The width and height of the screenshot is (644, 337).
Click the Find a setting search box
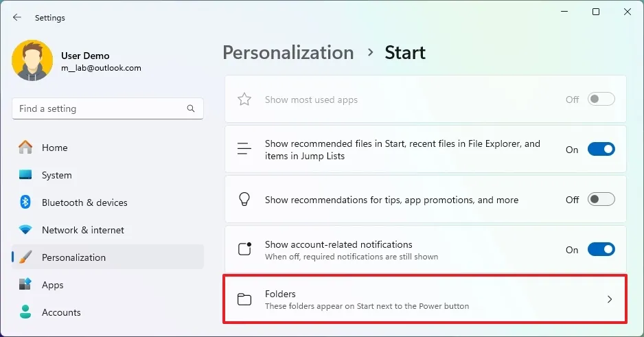click(100, 108)
